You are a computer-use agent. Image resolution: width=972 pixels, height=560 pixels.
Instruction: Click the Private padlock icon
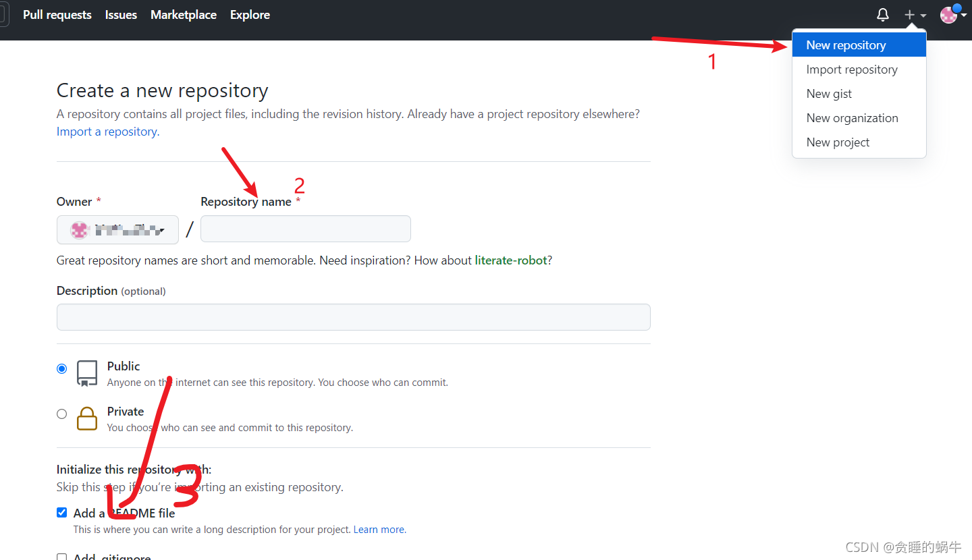click(87, 418)
